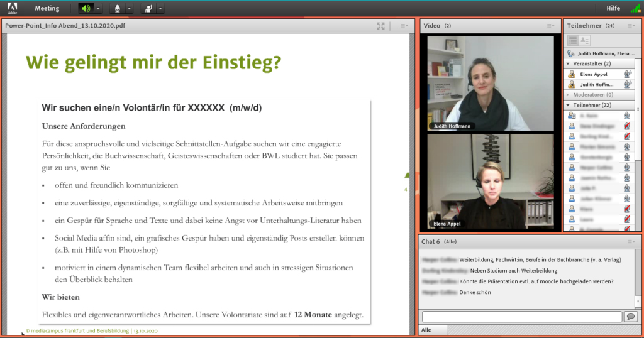Open the speaker options dropdown arrow

coord(98,8)
